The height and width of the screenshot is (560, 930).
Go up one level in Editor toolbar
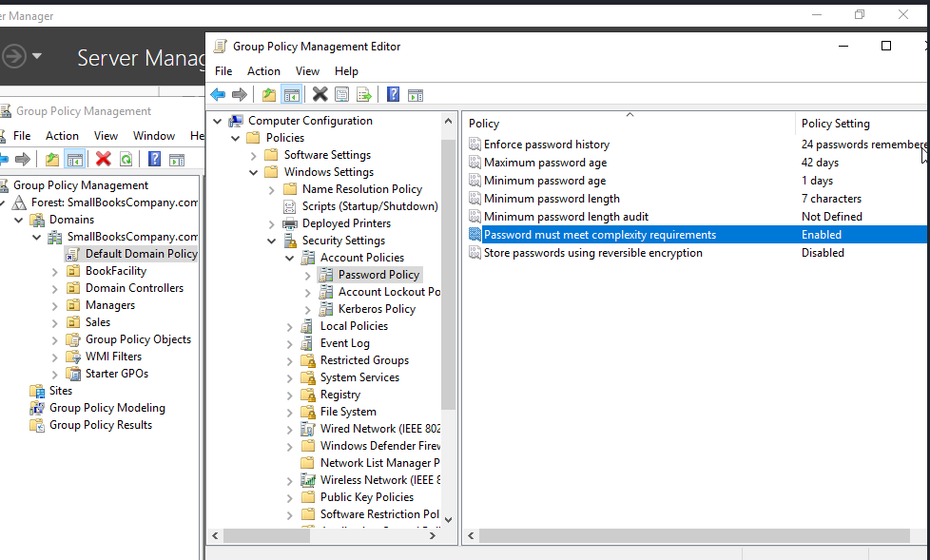point(269,94)
